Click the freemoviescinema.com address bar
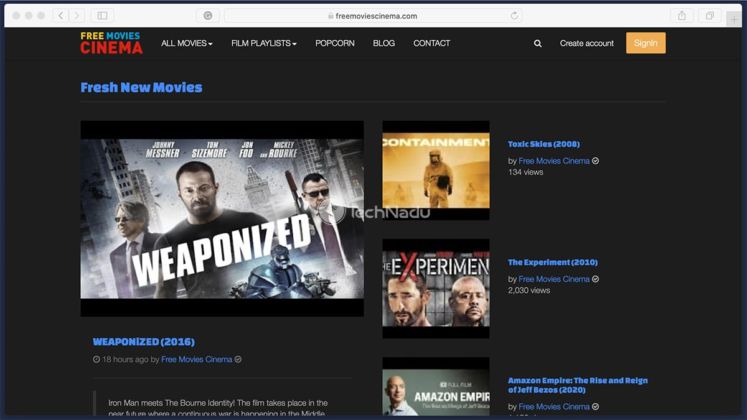The height and width of the screenshot is (420, 747). click(373, 16)
